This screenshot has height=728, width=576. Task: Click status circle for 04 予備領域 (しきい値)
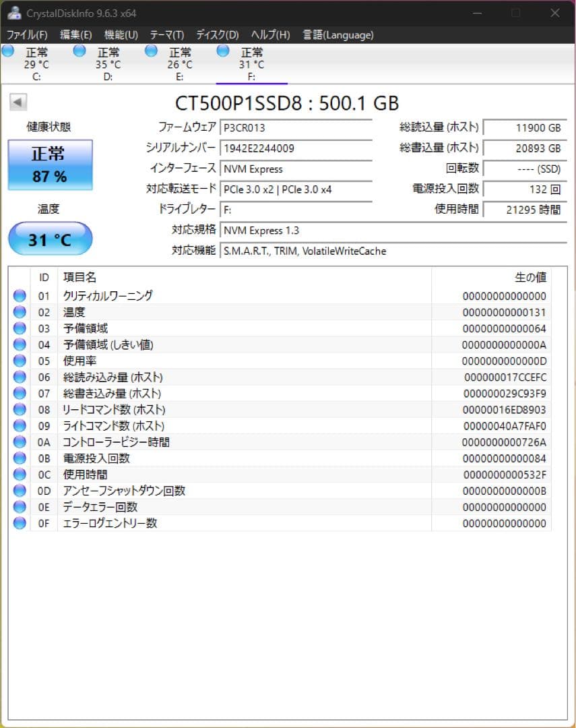click(x=20, y=344)
